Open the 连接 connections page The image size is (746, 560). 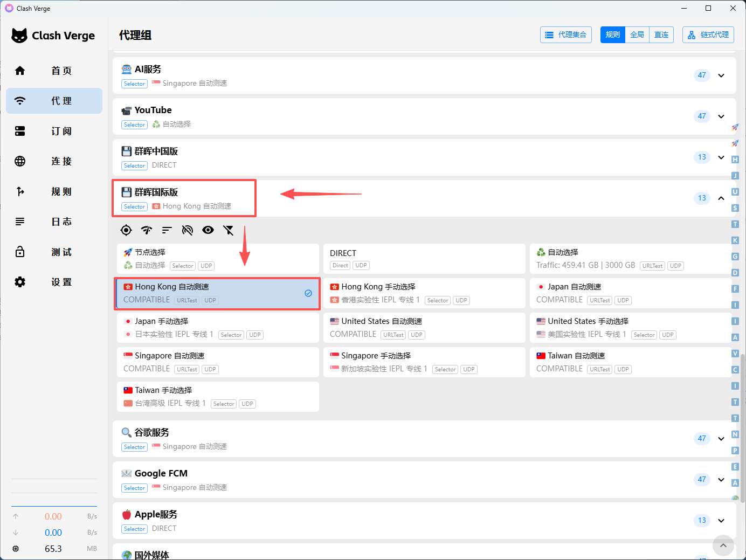[x=54, y=161]
